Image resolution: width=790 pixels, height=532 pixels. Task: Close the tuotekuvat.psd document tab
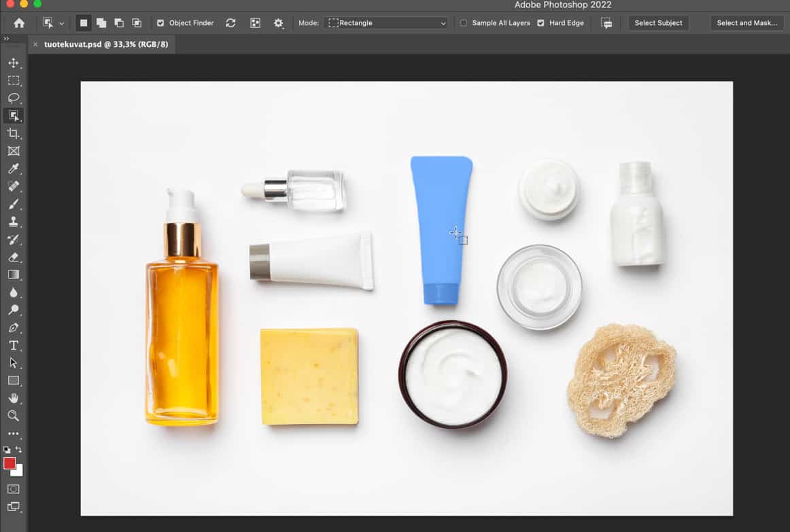coord(35,44)
